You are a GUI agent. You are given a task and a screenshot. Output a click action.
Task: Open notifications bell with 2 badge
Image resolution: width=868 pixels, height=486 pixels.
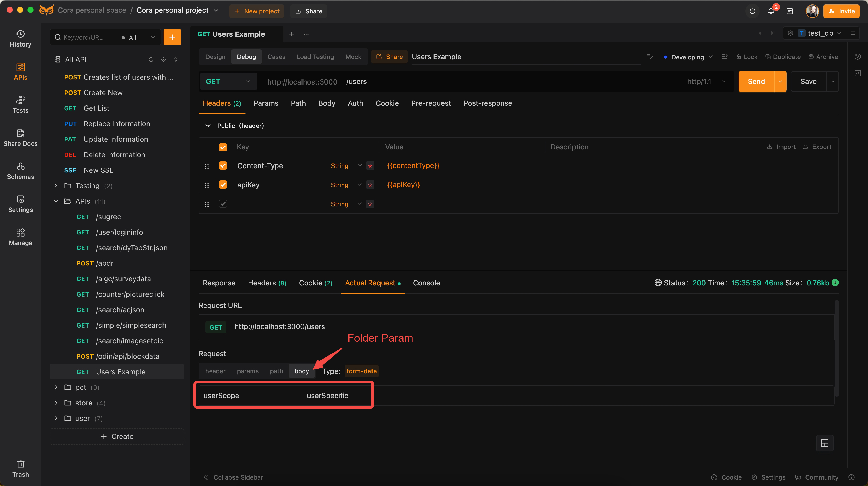click(771, 11)
